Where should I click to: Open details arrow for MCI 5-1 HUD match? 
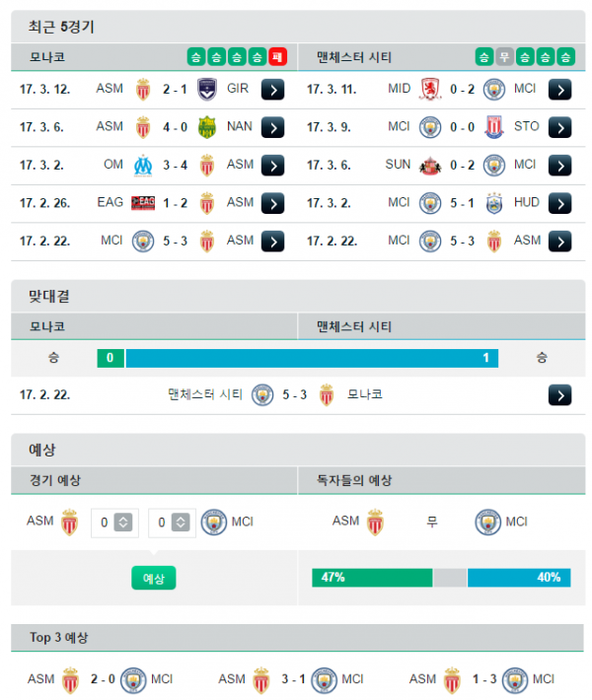(x=559, y=203)
